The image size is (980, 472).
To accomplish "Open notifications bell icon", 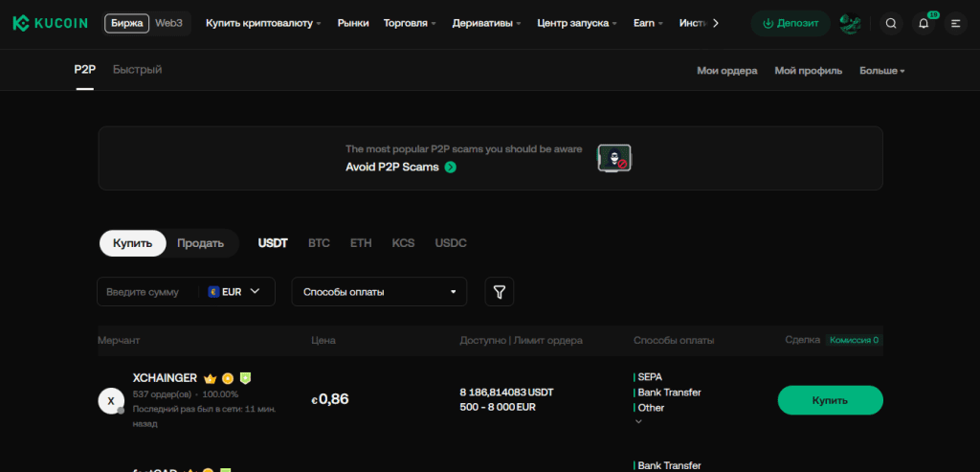I will click(x=924, y=24).
